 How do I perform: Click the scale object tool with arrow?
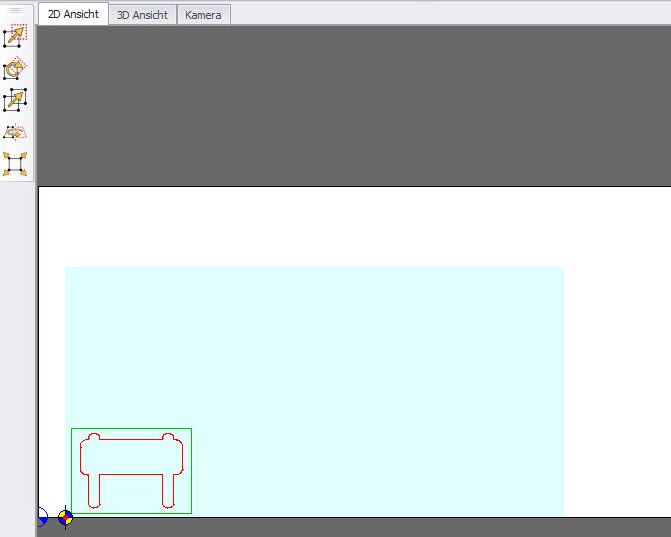[x=15, y=100]
